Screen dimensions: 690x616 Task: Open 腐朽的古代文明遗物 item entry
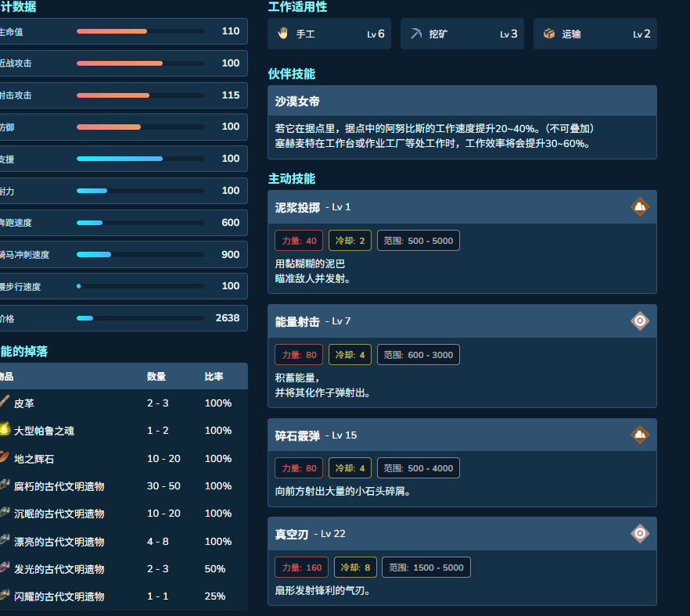[59, 486]
